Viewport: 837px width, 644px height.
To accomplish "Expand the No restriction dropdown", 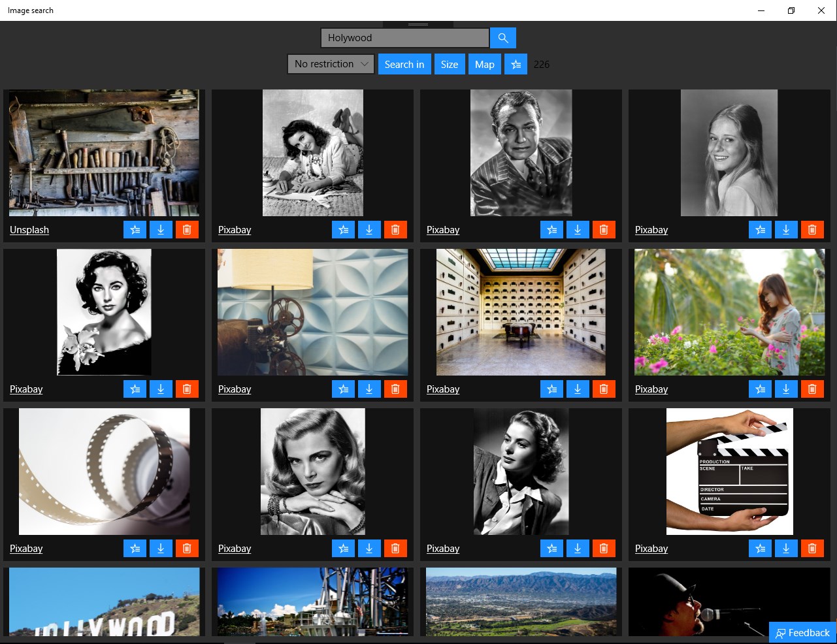I will 331,64.
